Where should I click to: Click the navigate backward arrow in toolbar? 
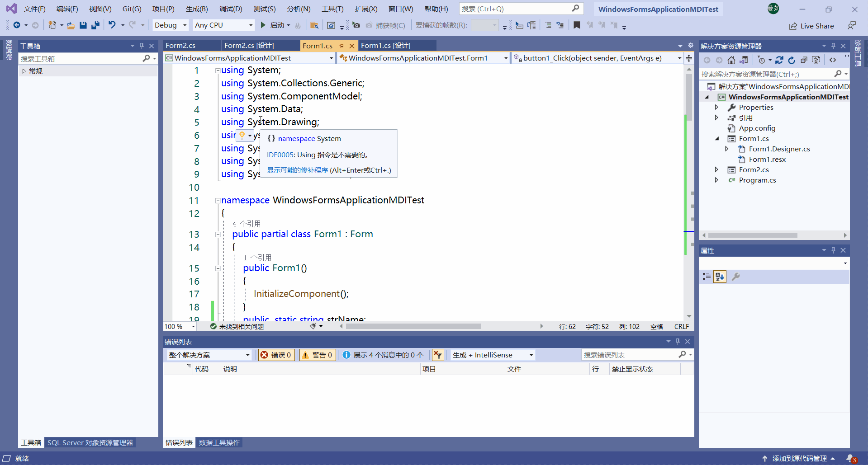click(17, 25)
